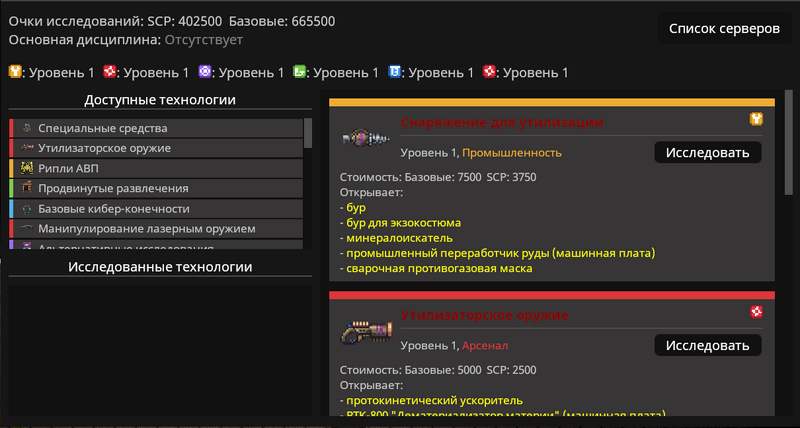Click the green discipline icon in the levels row
The width and height of the screenshot is (800, 428).
pos(299,72)
